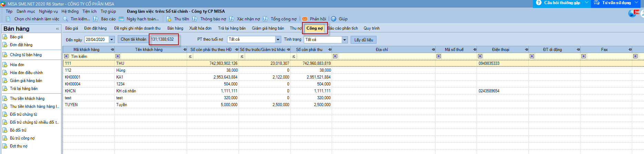Pin the Fax column
644x154 pixels.
(630, 50)
